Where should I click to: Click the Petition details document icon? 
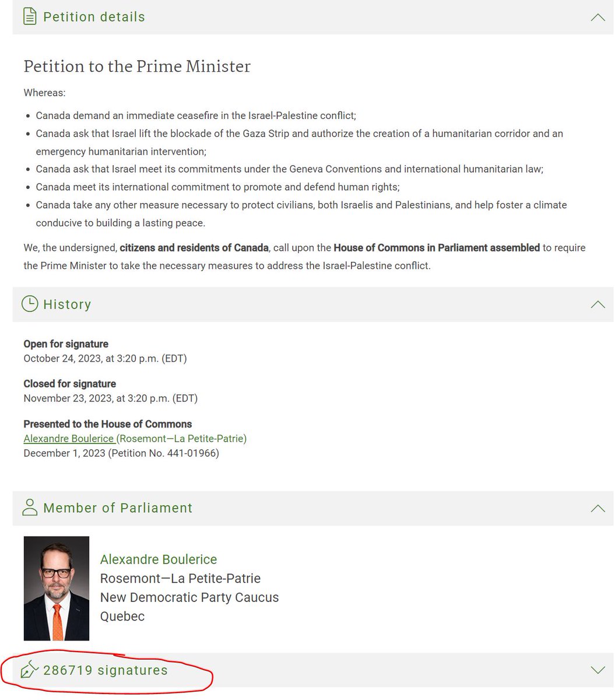(x=30, y=16)
